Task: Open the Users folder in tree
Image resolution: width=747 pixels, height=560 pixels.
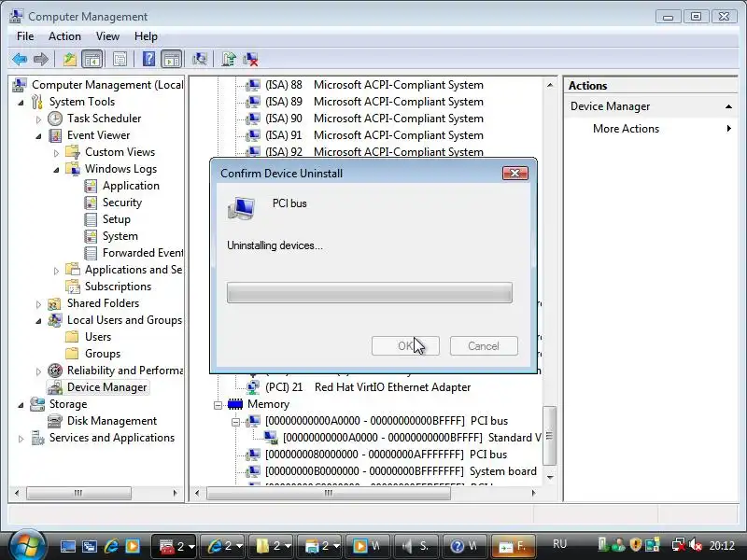Action: pyautogui.click(x=98, y=337)
